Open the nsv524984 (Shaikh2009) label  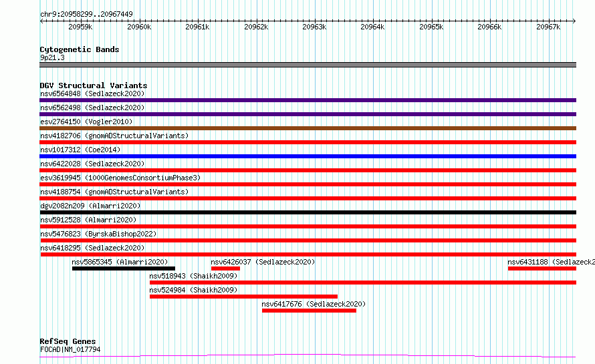[x=193, y=290]
